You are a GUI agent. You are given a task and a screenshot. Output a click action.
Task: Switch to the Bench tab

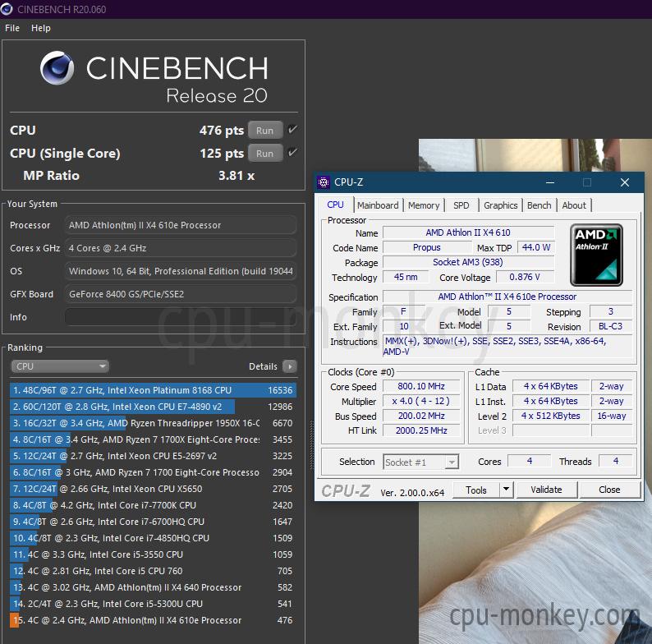point(540,205)
